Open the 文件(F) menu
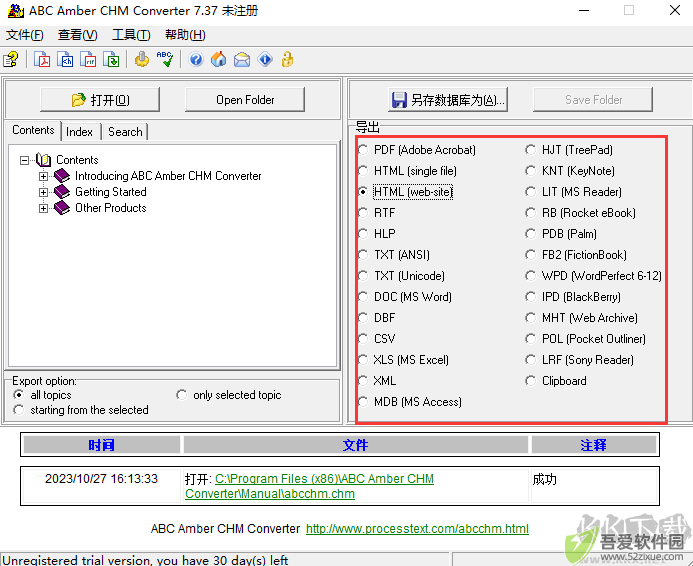This screenshot has height=566, width=693. point(25,34)
